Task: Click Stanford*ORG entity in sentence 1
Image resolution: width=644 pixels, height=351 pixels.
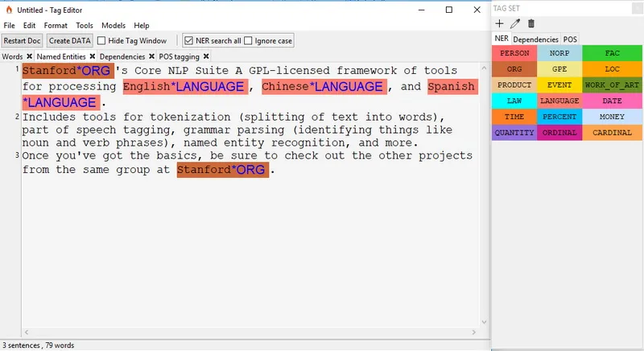Action: coord(68,71)
